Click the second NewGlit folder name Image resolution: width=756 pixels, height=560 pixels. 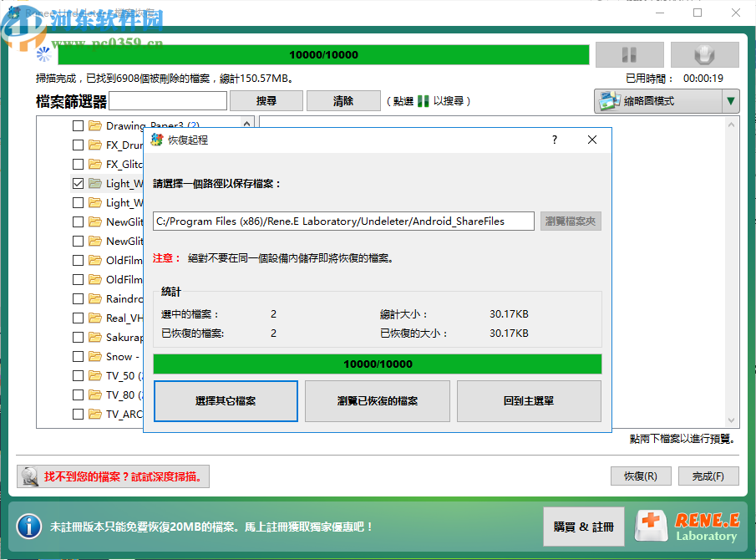click(x=124, y=242)
